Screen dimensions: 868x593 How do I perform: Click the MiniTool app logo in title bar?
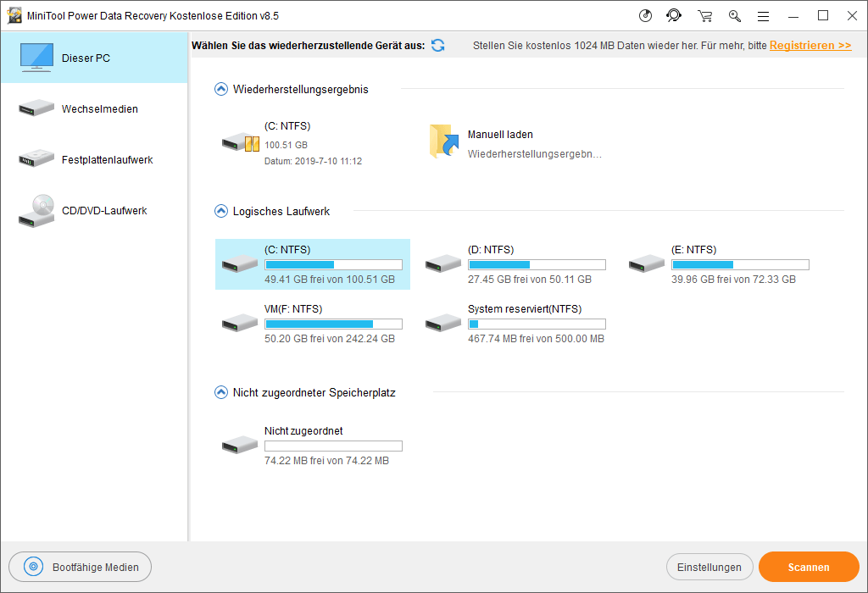pos(14,15)
